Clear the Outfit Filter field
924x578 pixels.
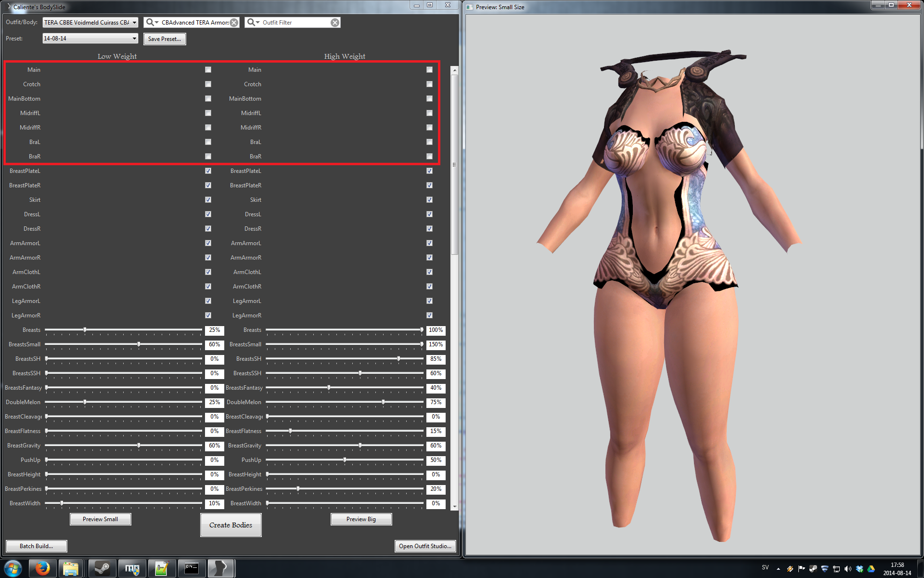coord(335,23)
